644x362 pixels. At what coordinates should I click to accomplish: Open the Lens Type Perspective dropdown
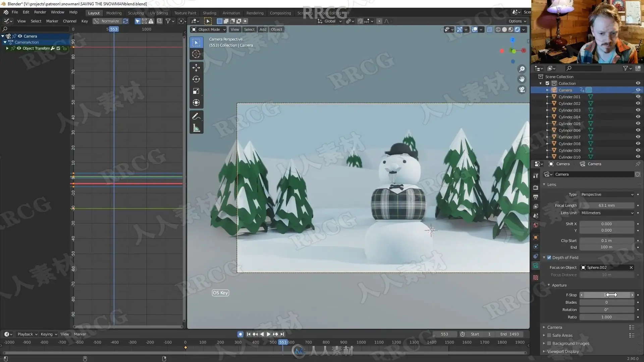(607, 194)
